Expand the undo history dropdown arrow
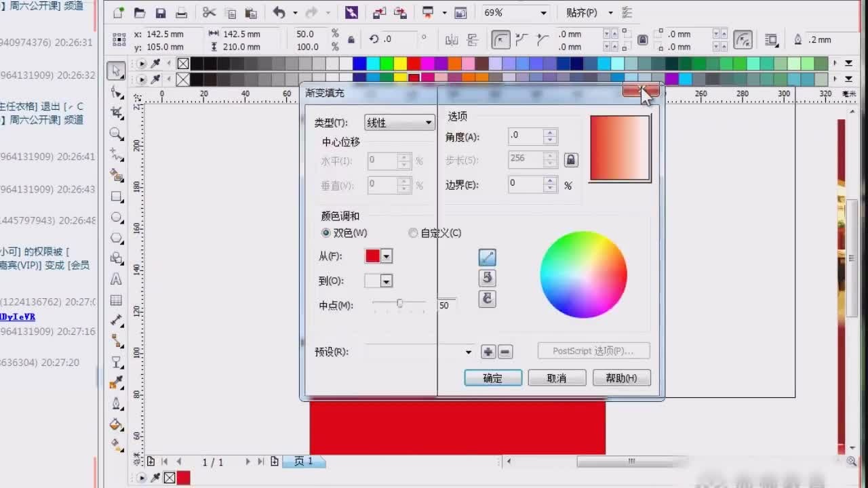This screenshot has height=488, width=868. point(294,13)
